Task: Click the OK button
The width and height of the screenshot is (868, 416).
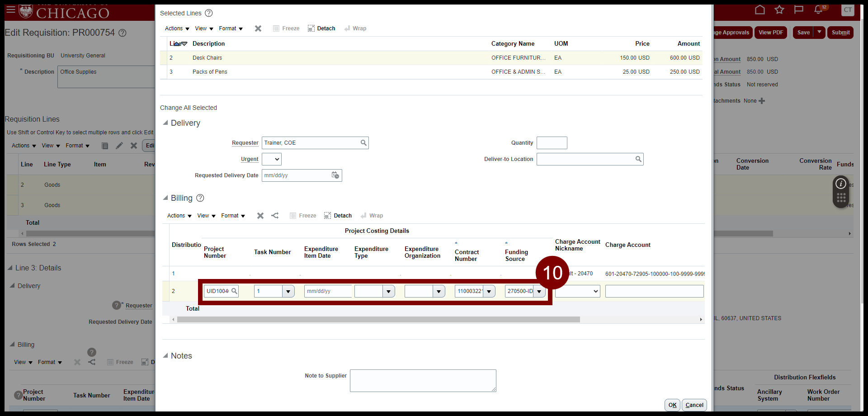Action: pyautogui.click(x=672, y=405)
